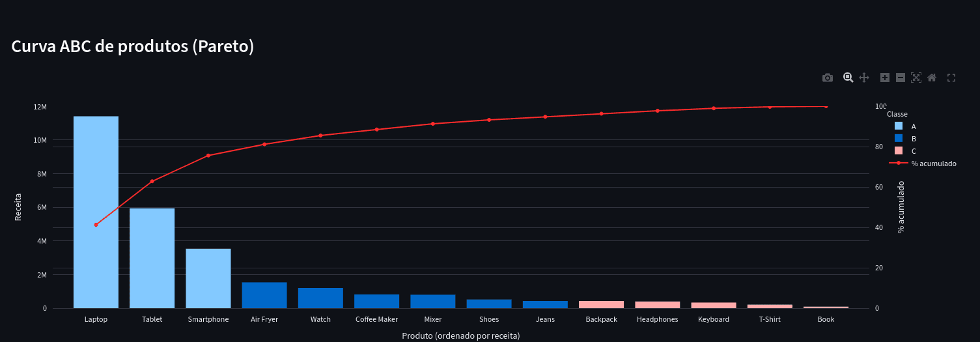The height and width of the screenshot is (342, 980).
Task: Click the '2M' y-axis tick label
Action: 42,275
